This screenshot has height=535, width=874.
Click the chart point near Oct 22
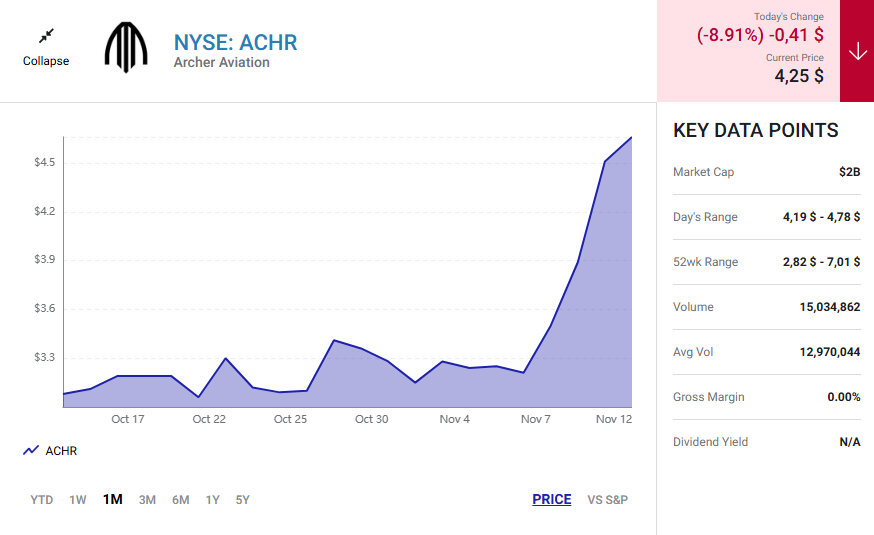225,358
